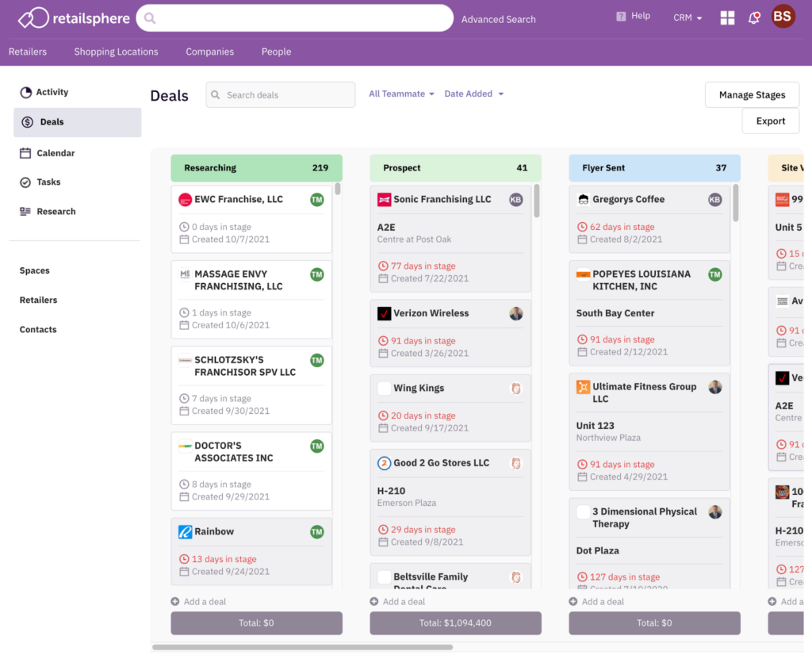Click the Calendar sidebar icon
812x655 pixels.
(x=25, y=153)
